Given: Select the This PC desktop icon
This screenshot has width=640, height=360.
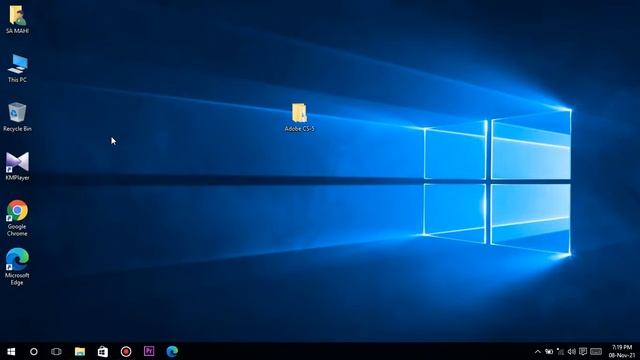Looking at the screenshot, I should point(17,64).
